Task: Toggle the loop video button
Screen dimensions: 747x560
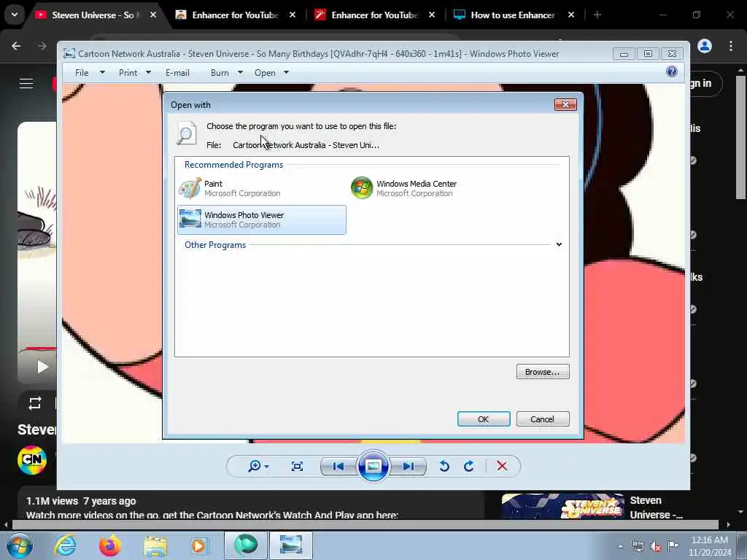Action: (35, 404)
